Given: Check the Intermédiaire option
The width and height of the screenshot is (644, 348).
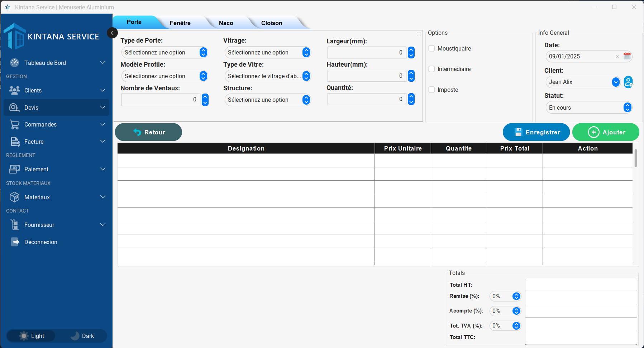Looking at the screenshot, I should click(x=431, y=69).
